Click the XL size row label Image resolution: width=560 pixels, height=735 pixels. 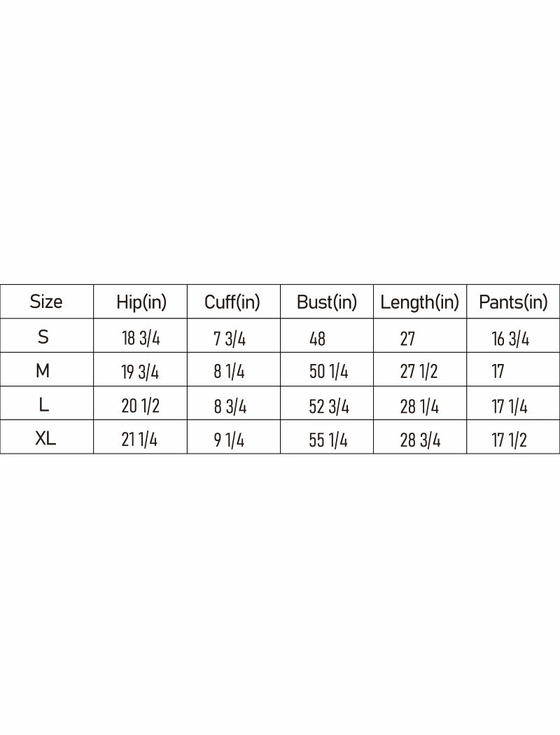click(45, 439)
